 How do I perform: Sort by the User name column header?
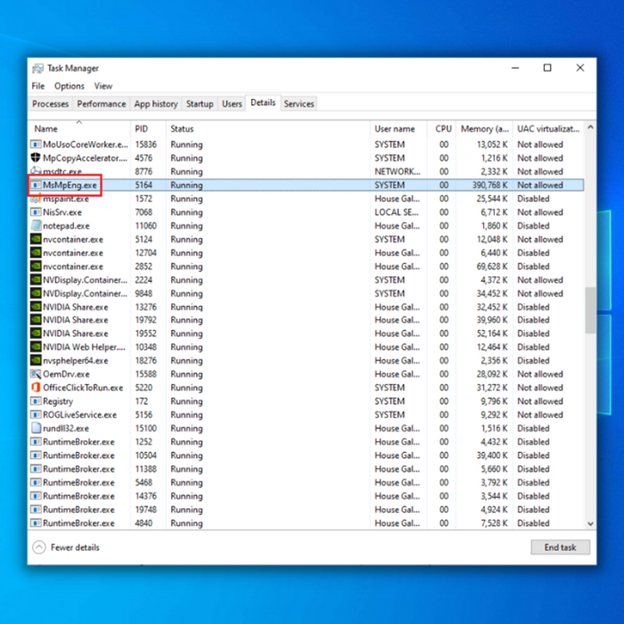pyautogui.click(x=399, y=129)
